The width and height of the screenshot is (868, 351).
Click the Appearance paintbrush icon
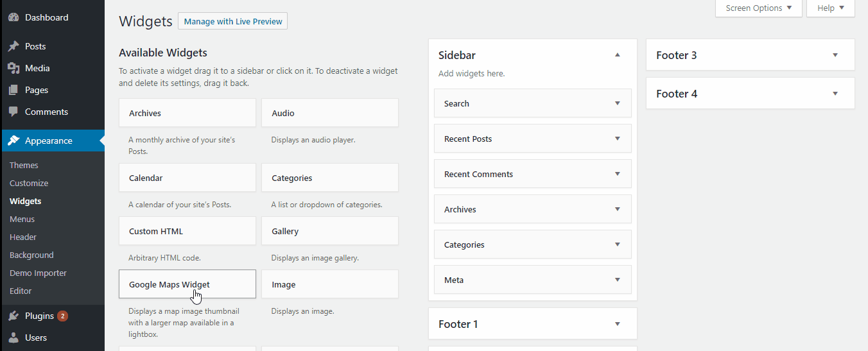(x=13, y=141)
